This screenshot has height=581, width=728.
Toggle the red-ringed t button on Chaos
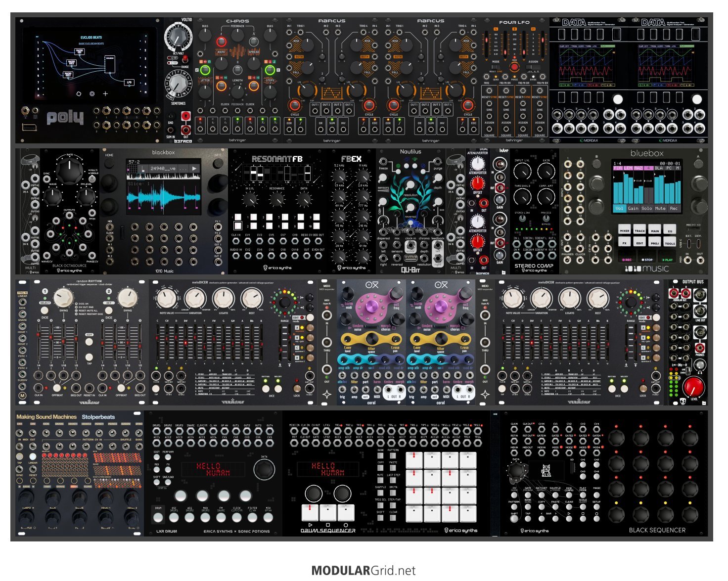(x=222, y=41)
